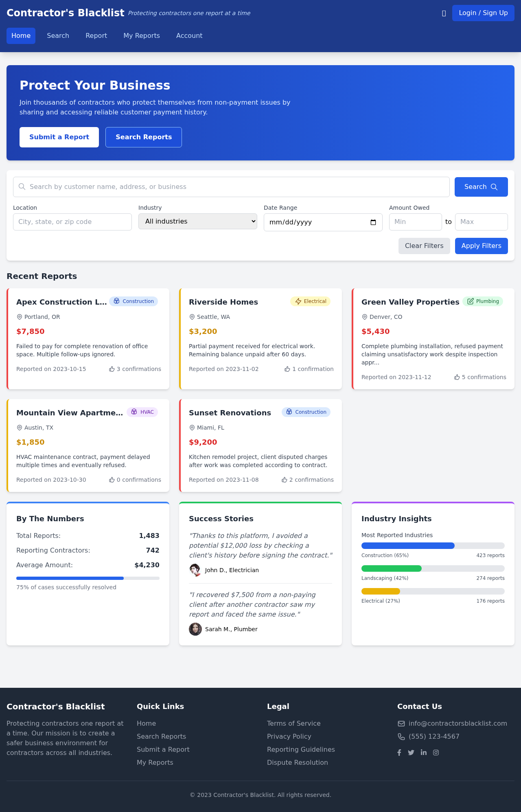Click John D.'s avatar in Success Stories
Image resolution: width=521 pixels, height=812 pixels.
195,570
